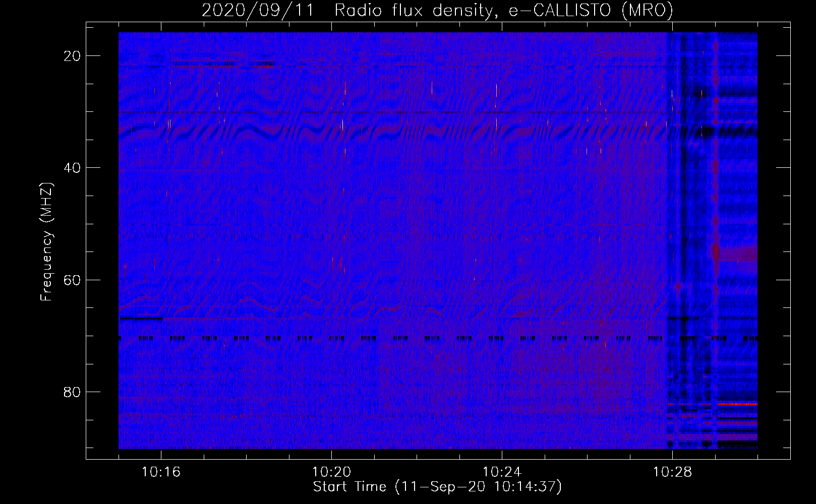This screenshot has width=816, height=504.
Task: Click the 10:28 time tick label
Action: pyautogui.click(x=672, y=472)
